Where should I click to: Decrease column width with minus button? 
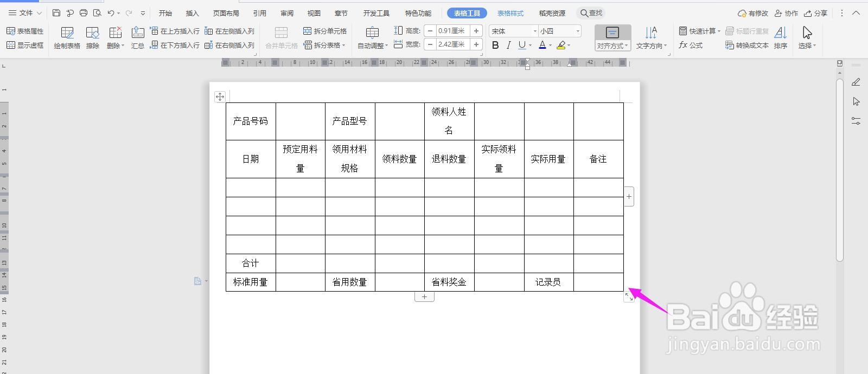430,44
